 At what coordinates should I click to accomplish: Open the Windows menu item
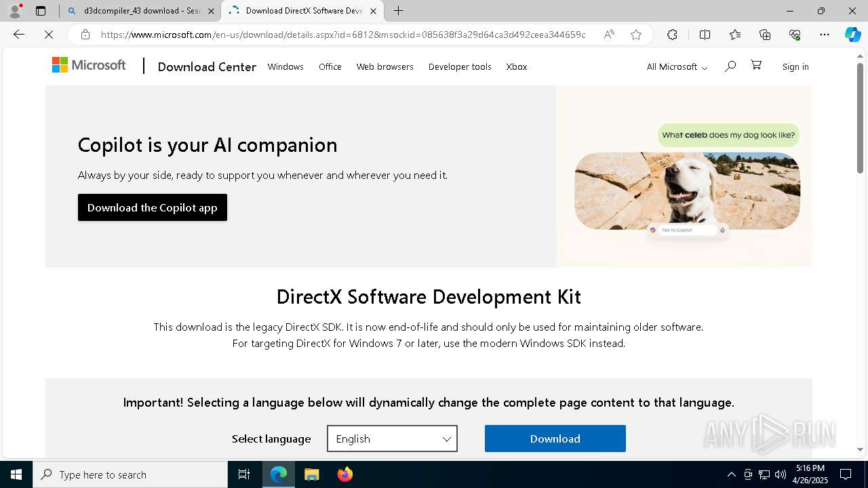tap(285, 66)
